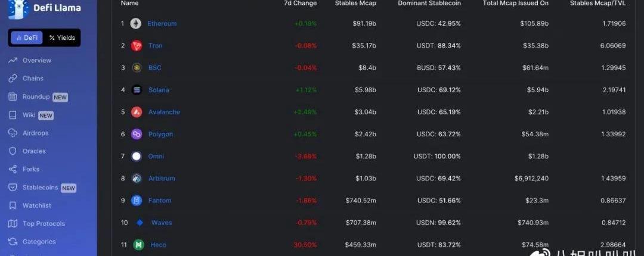This screenshot has height=256, width=644.
Task: Sort by Stables Mcap/TVL column header
Action: [598, 4]
